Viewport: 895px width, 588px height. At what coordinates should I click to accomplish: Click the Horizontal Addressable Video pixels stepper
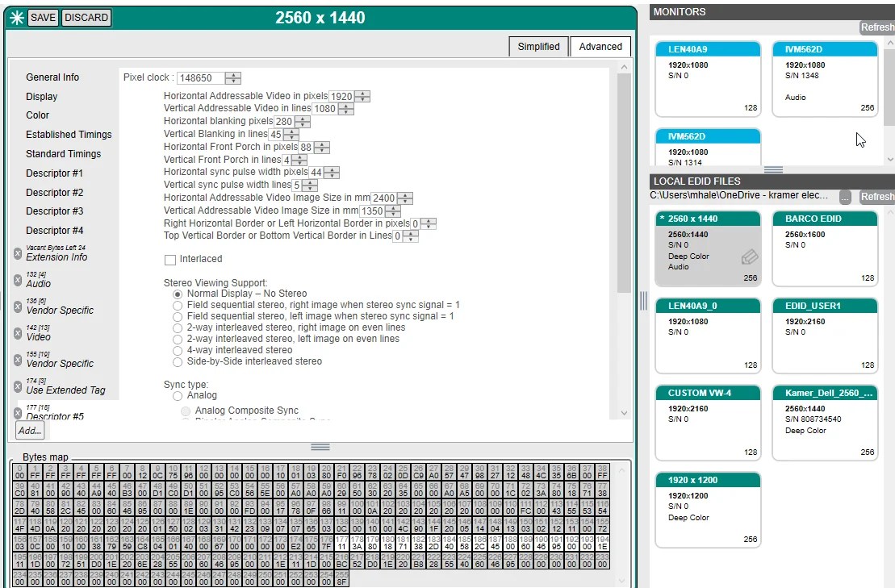362,96
